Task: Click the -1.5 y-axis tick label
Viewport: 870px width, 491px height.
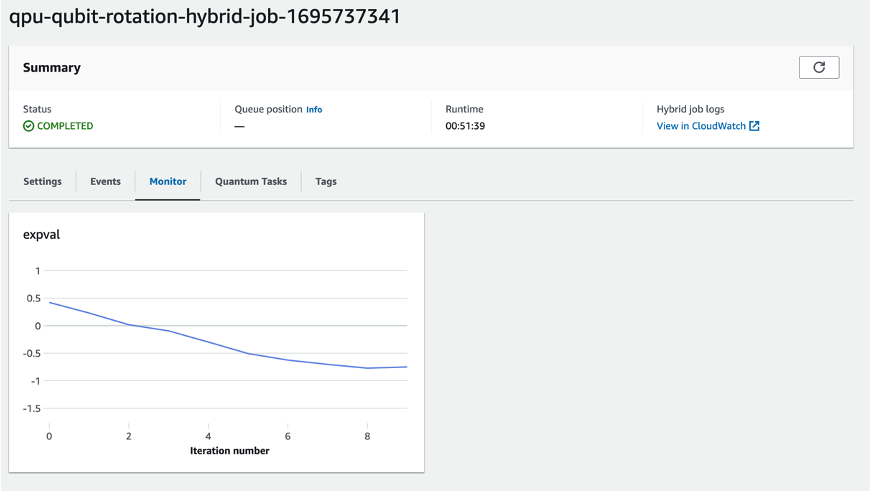Action: (32, 408)
